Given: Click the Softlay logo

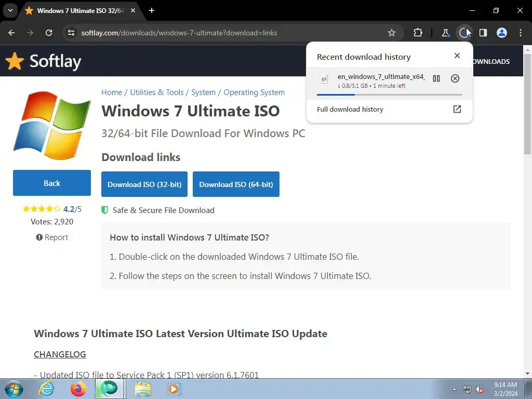Looking at the screenshot, I should click(x=43, y=61).
